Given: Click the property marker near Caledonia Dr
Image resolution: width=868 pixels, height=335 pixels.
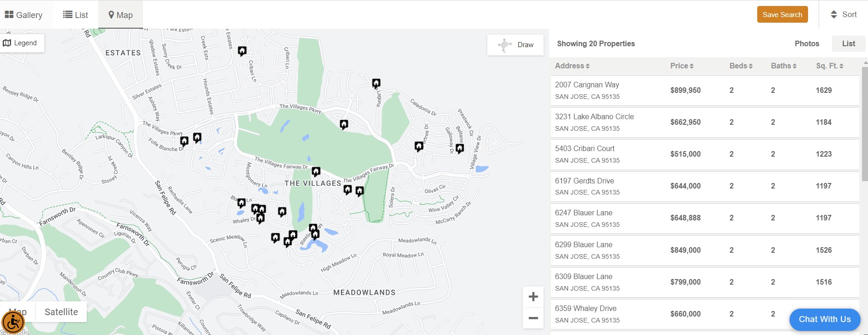Looking at the screenshot, I should click(x=376, y=83).
